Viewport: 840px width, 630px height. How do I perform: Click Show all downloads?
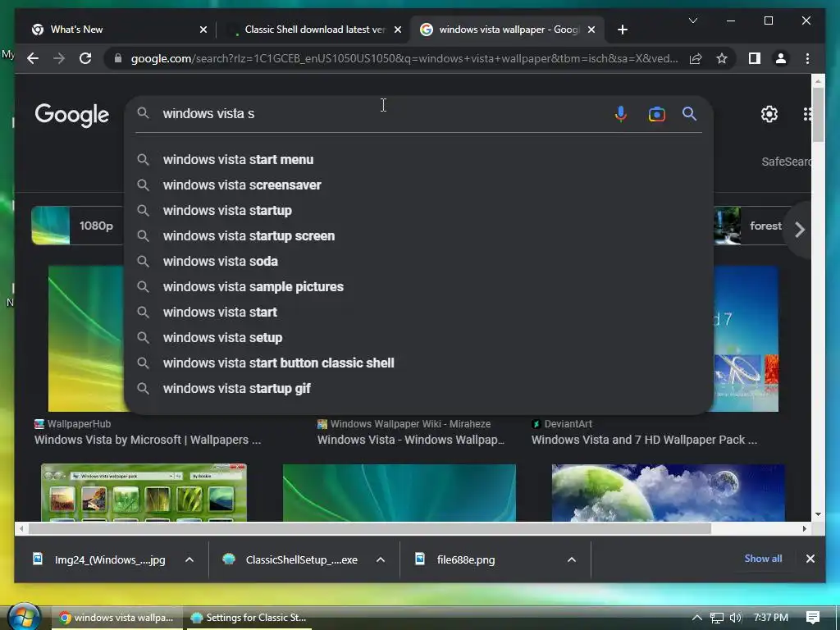click(763, 558)
